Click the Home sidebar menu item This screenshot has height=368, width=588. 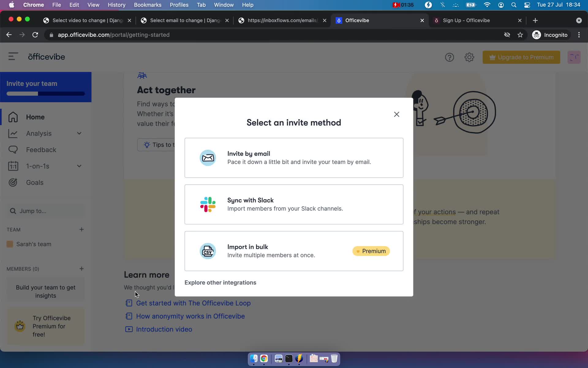(x=35, y=117)
